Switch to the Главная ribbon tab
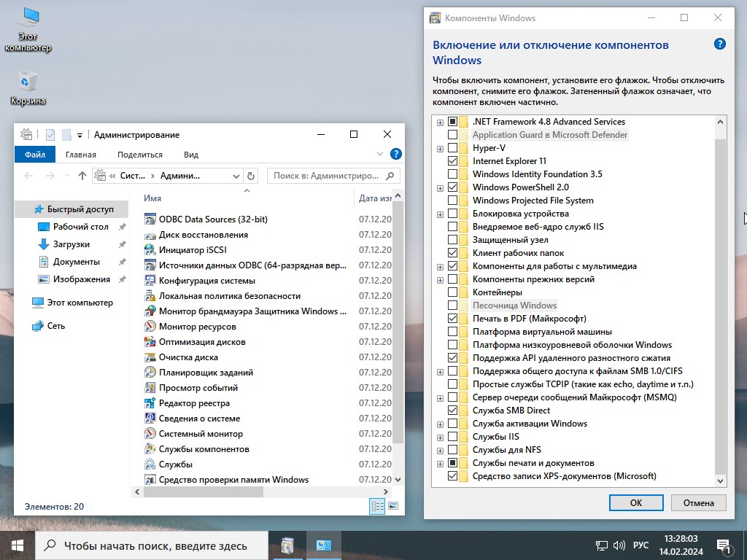The height and width of the screenshot is (560, 747). pos(80,155)
